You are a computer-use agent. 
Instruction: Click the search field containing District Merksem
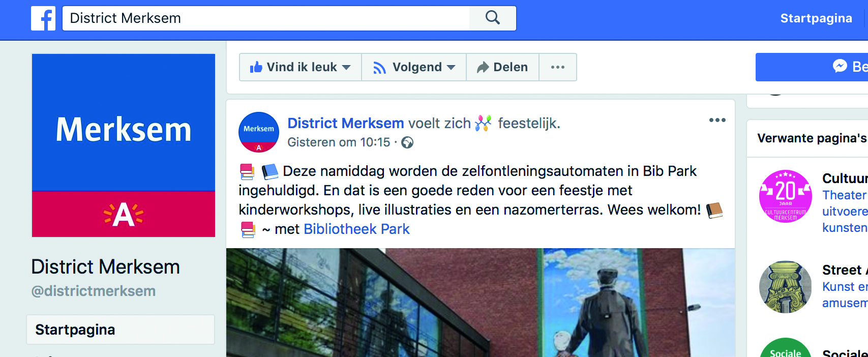266,18
